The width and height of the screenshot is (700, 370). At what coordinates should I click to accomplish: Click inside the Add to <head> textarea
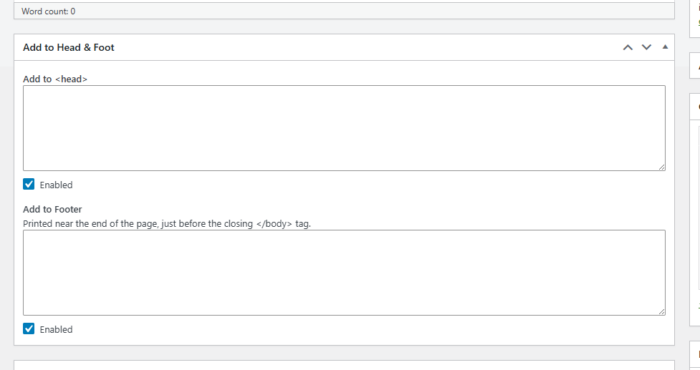click(x=344, y=128)
